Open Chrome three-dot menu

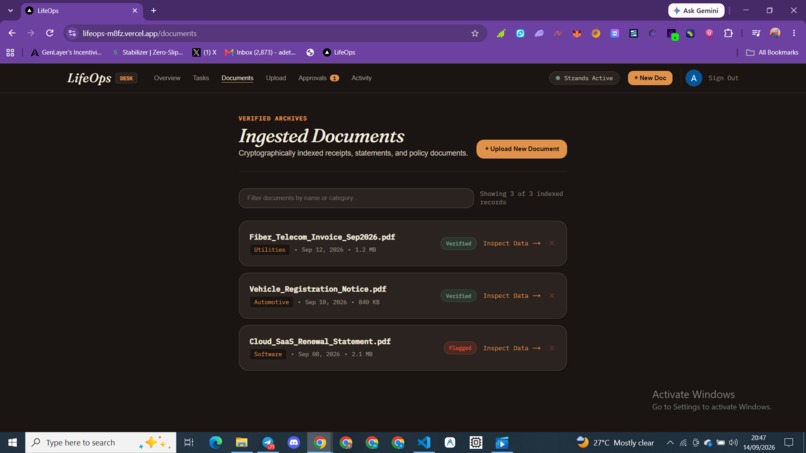coord(794,33)
